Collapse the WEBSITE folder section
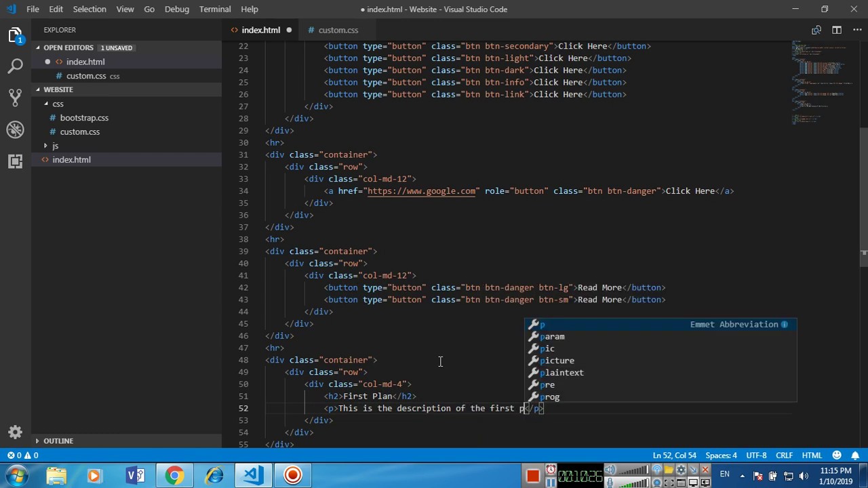868x488 pixels. pyautogui.click(x=39, y=89)
